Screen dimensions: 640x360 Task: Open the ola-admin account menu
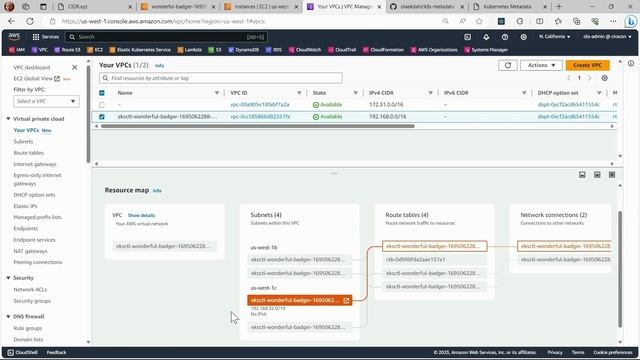[x=607, y=37]
